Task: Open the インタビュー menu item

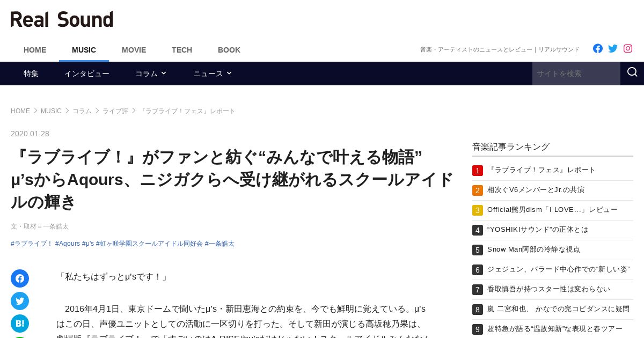Action: (87, 74)
